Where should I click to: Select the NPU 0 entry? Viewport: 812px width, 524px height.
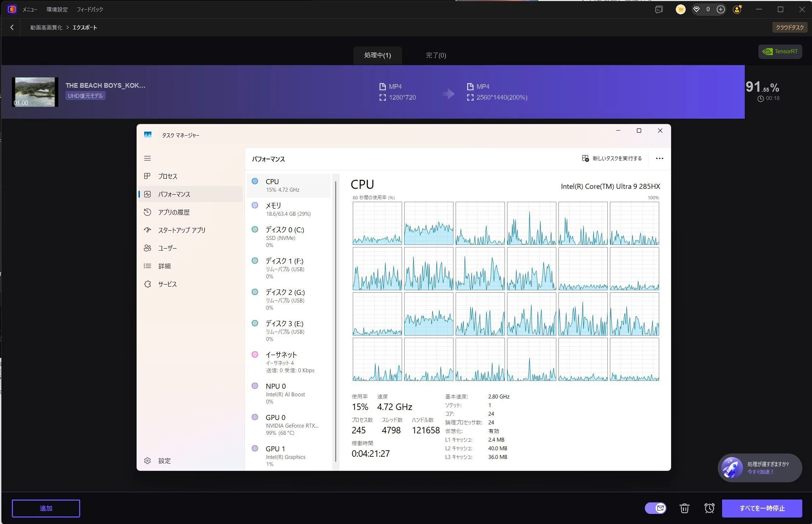(x=289, y=393)
